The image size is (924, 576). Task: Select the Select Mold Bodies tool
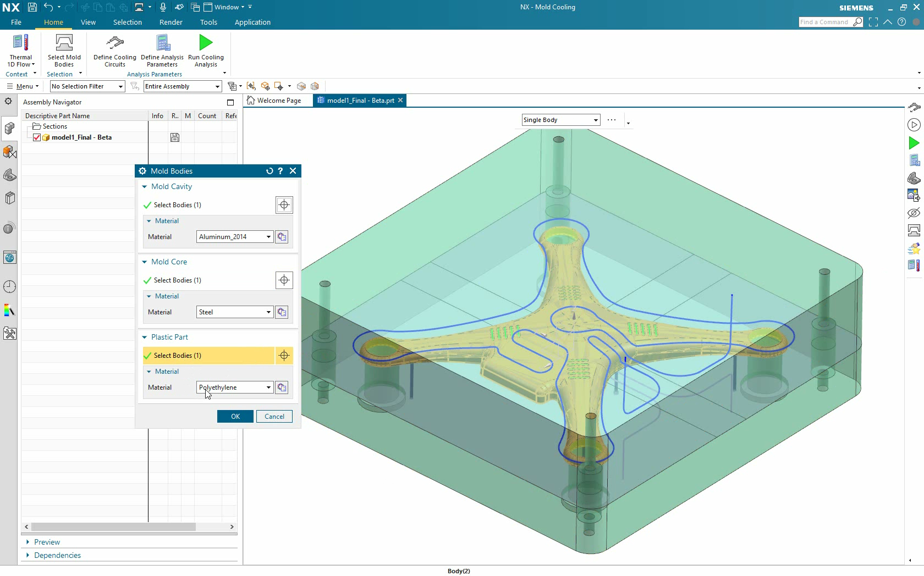tap(64, 49)
